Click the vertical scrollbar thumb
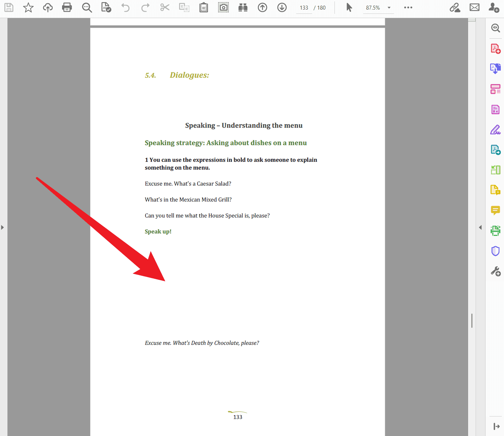The width and height of the screenshot is (504, 436). [x=472, y=321]
